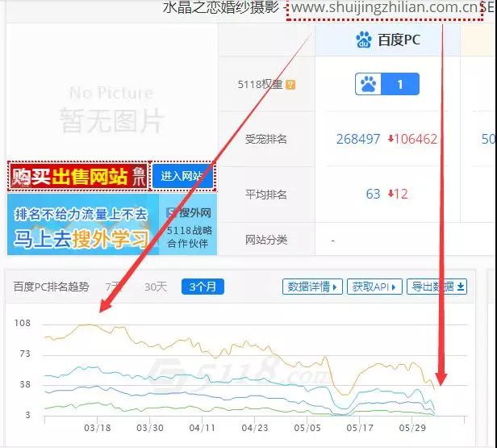
Task: Click the 搜外网 5118战略合作伙伴 panel
Action: point(188,224)
